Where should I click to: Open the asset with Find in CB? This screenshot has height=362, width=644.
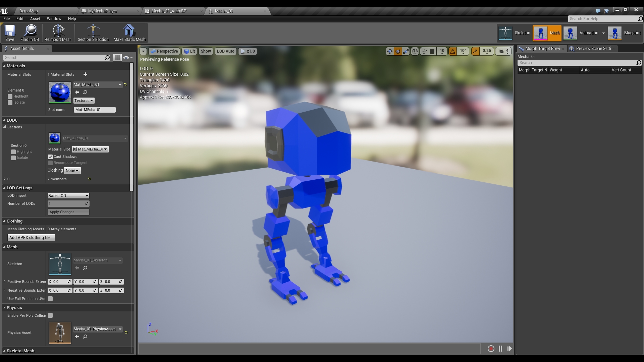pyautogui.click(x=30, y=33)
